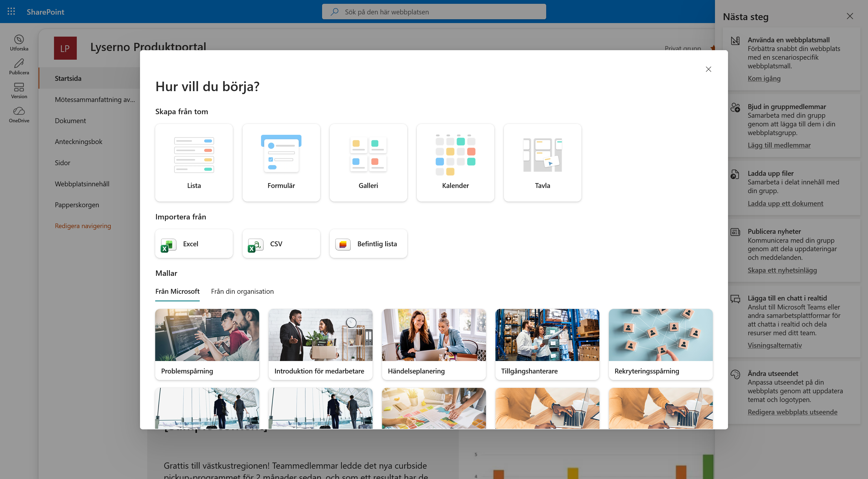Open Dokument in the site navigation
The width and height of the screenshot is (868, 479).
[70, 121]
